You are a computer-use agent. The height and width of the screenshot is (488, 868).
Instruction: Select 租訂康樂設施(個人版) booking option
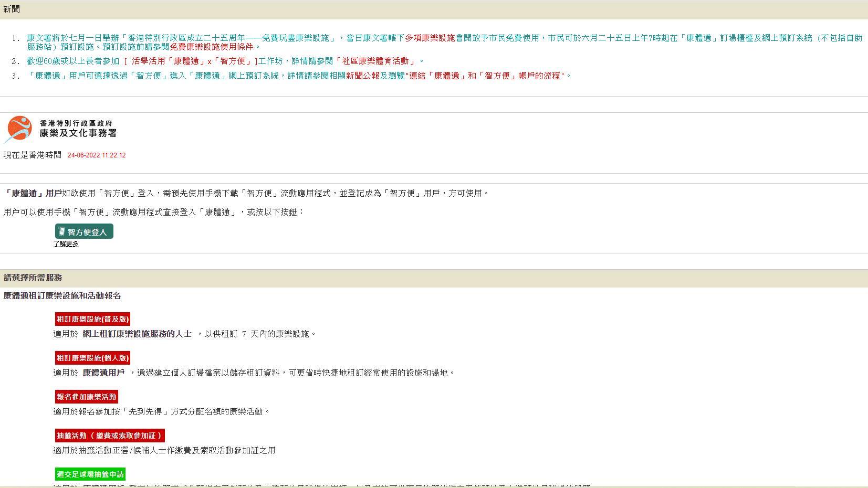[92, 358]
